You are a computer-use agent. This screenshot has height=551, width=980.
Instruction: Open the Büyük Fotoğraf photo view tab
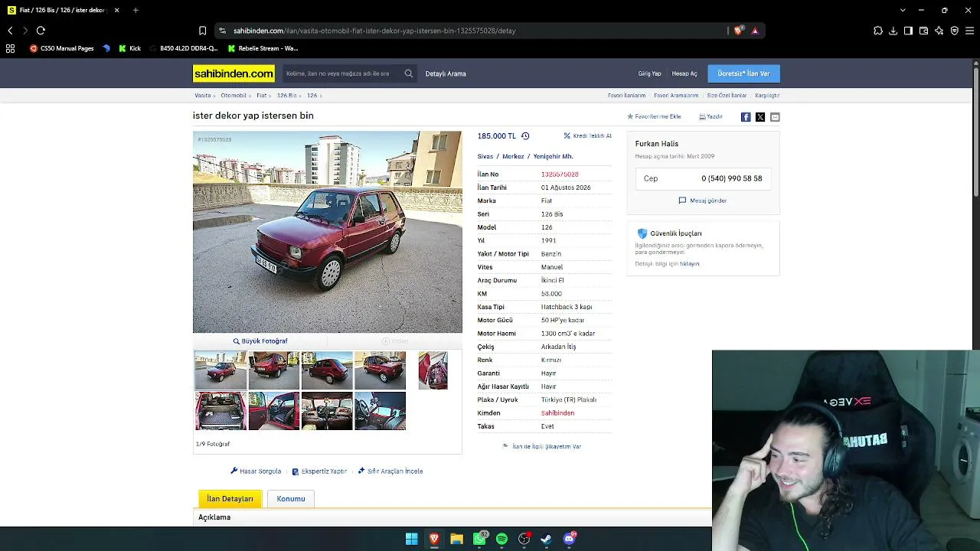[x=260, y=341]
